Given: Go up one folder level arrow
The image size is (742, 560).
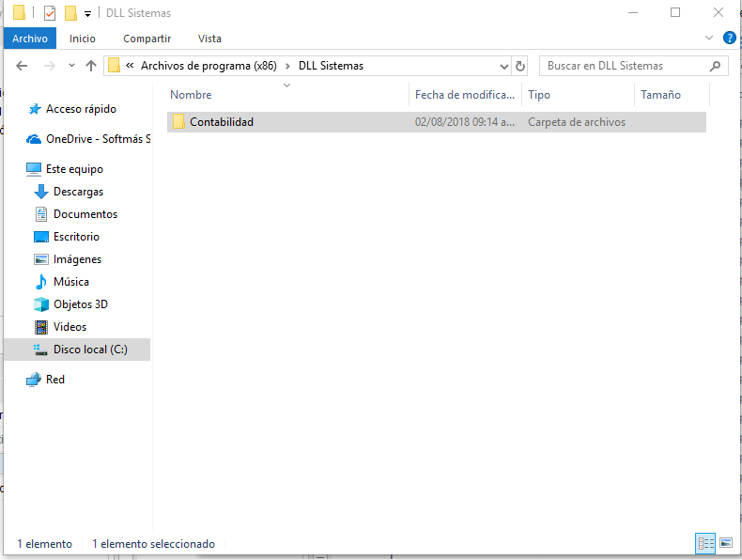Looking at the screenshot, I should (x=91, y=66).
